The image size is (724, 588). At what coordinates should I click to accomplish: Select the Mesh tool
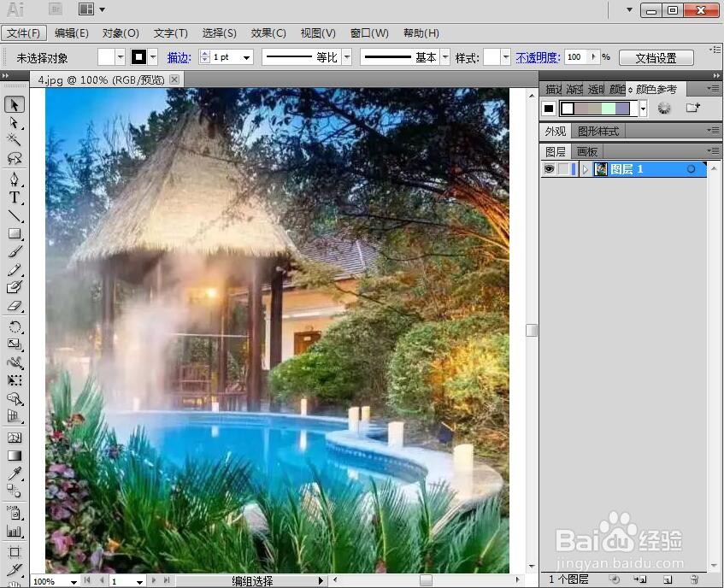15,438
